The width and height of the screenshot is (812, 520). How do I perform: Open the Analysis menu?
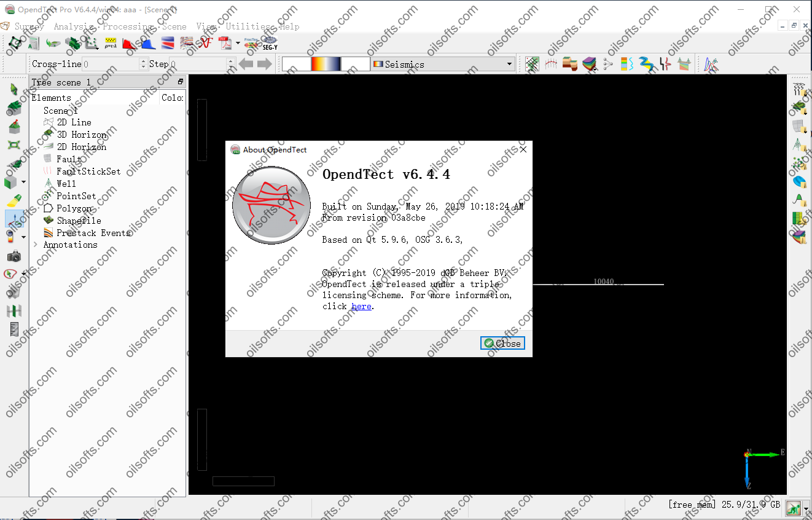pyautogui.click(x=73, y=26)
